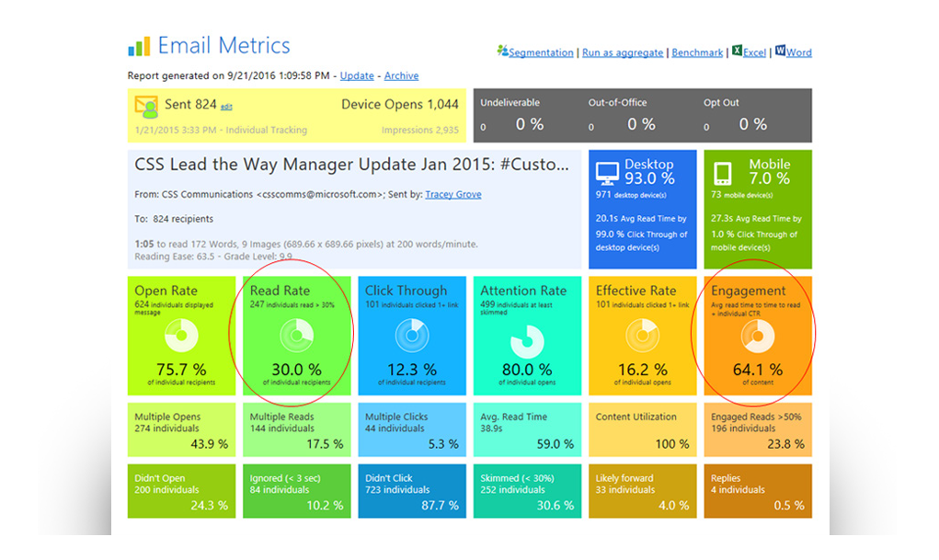This screenshot has width=939, height=560.
Task: Select the Click Through 12.3% tile
Action: (411, 336)
